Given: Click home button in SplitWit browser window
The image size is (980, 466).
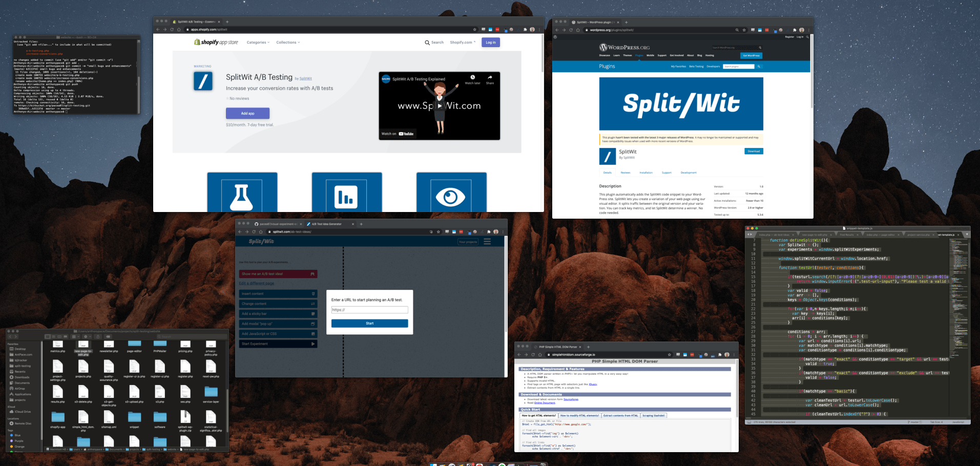Looking at the screenshot, I should click(x=261, y=232).
